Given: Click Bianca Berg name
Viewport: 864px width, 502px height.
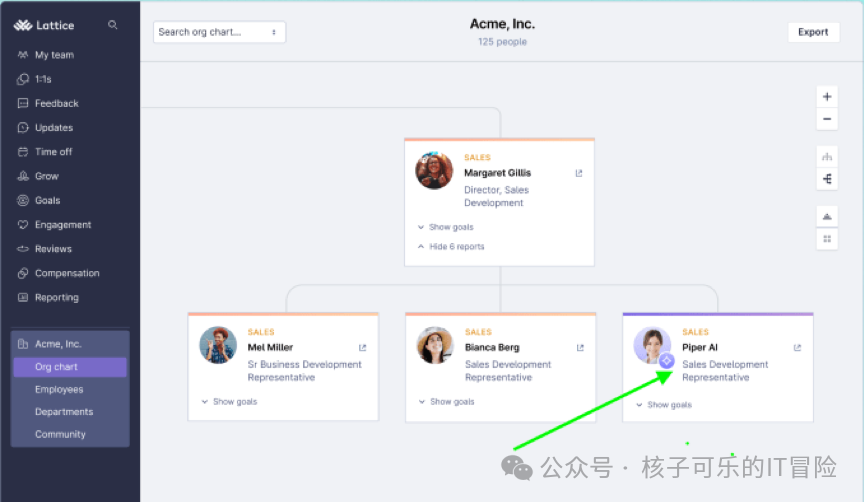Looking at the screenshot, I should click(492, 347).
